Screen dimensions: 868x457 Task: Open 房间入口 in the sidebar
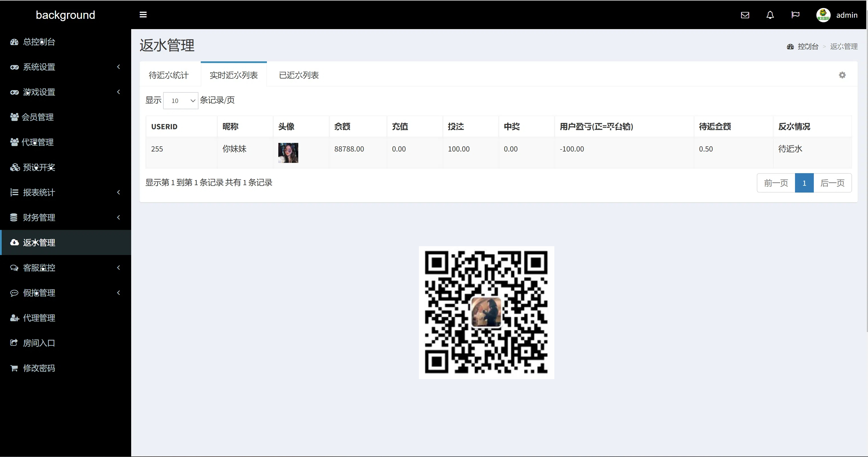click(65, 343)
